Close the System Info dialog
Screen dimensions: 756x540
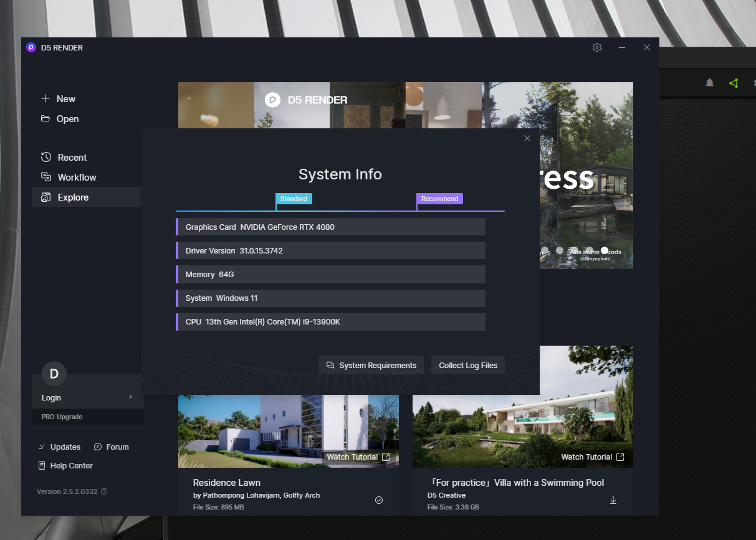pos(527,138)
